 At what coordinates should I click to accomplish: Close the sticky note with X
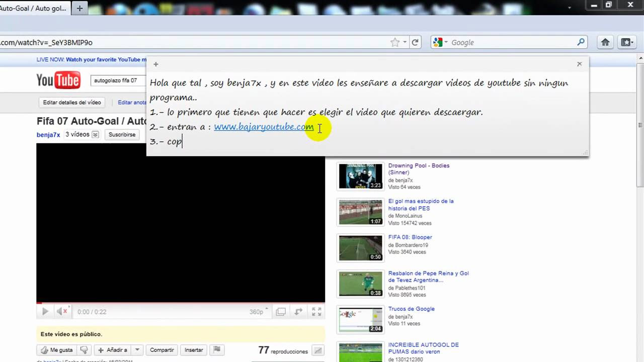[x=579, y=64]
